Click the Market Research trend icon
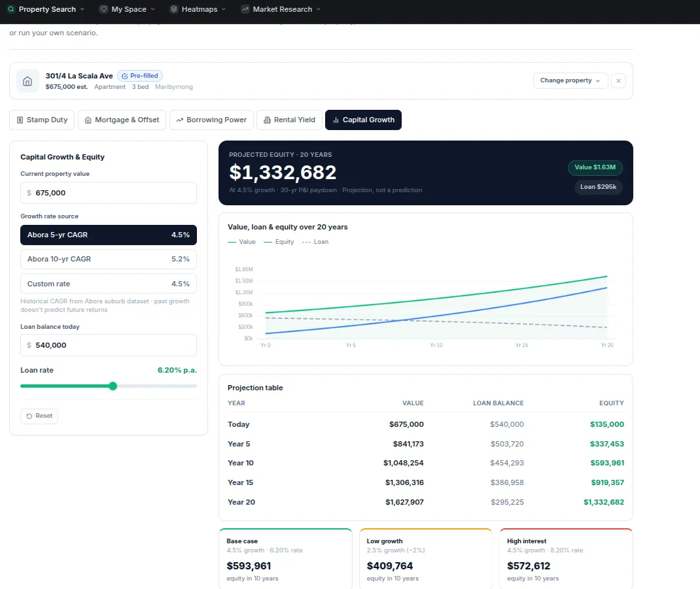700x589 pixels. coord(245,9)
